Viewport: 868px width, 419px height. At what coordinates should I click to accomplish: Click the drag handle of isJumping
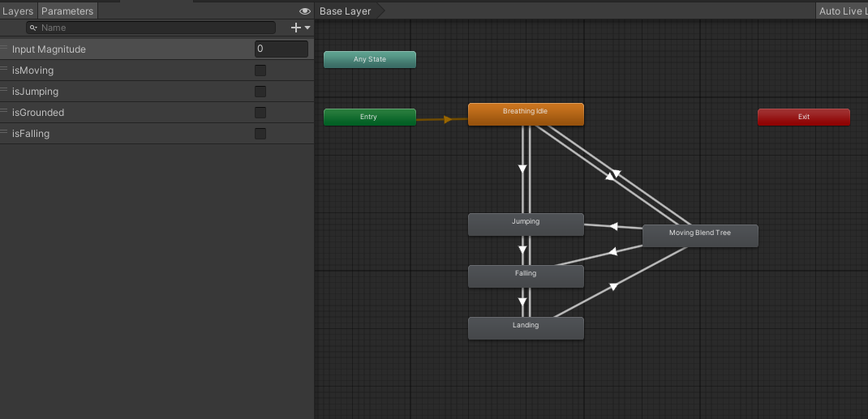[x=4, y=89]
